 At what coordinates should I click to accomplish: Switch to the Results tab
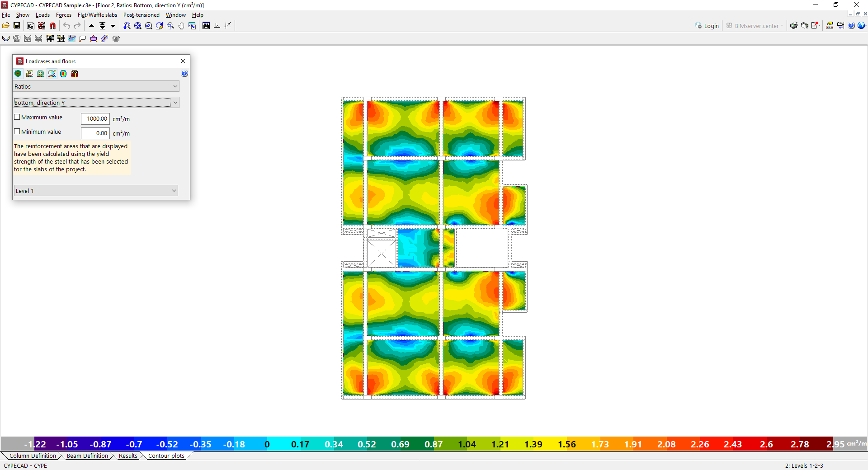[x=128, y=456]
